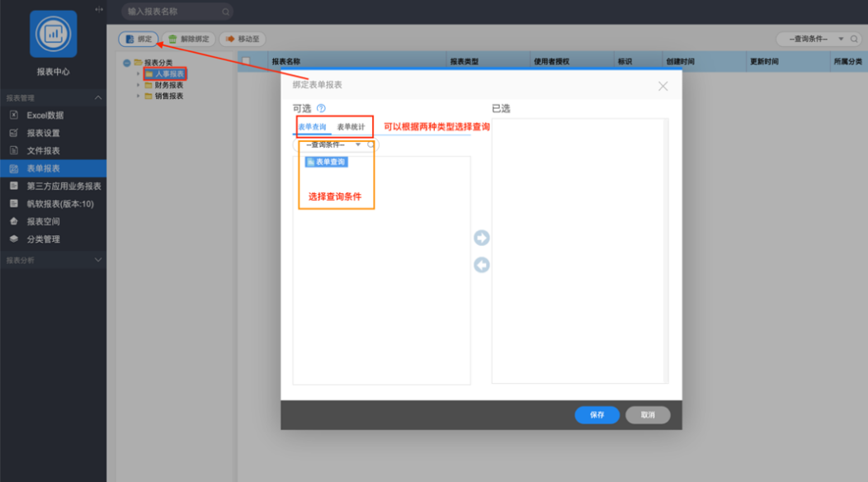Click the 报表中心 logo icon

(53, 34)
